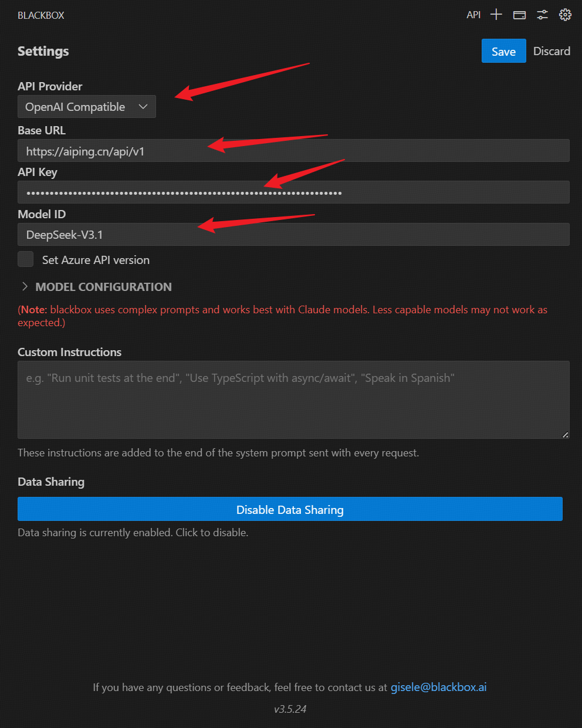Open the gisele@blackbox.ai email link

(x=438, y=687)
